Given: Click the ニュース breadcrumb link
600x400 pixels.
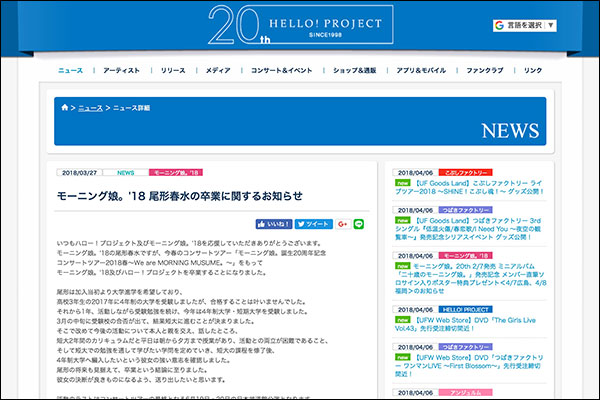Looking at the screenshot, I should 90,107.
